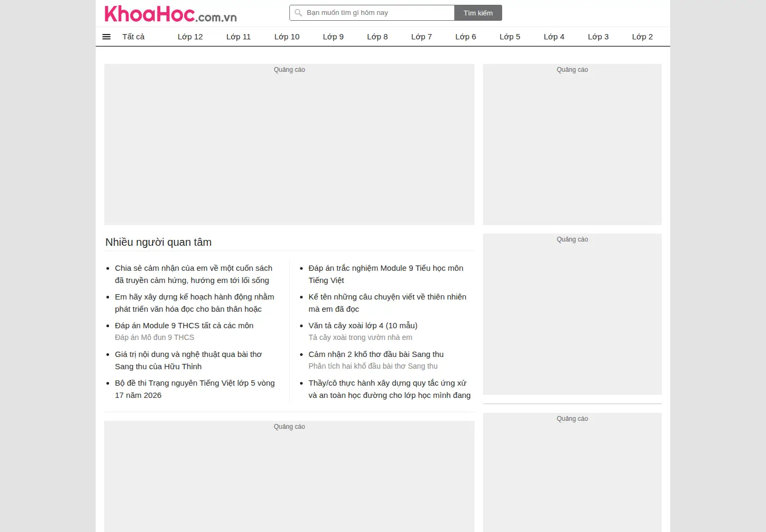
Task: Open 'Chia sẻ cảm nhận của em về một cuốn sách' article
Action: tap(194, 274)
